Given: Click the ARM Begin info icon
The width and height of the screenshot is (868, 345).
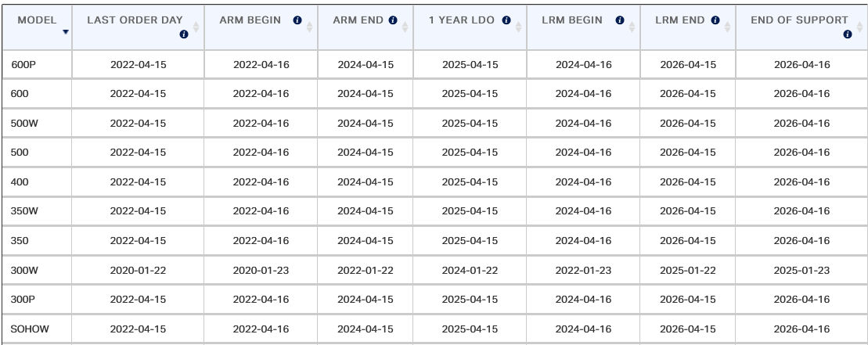Looking at the screenshot, I should click(297, 20).
